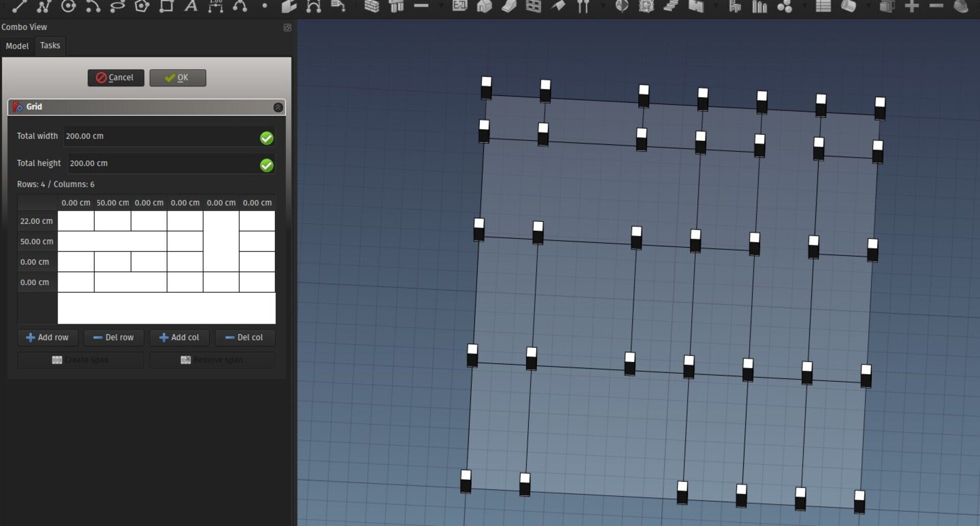Select the wide merged cell in 50.00 cm row
980x526 pixels.
tap(112, 241)
